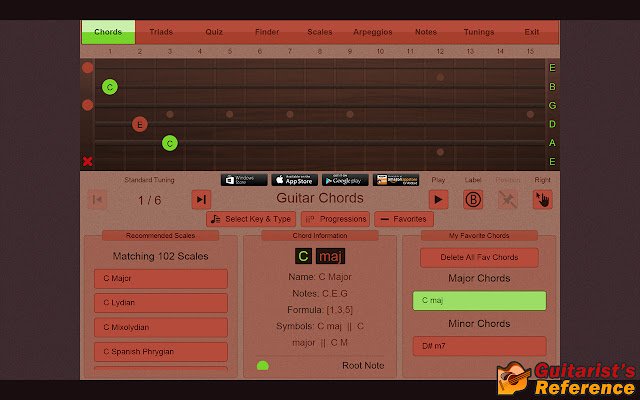Open the Scales tab
This screenshot has width=640, height=400.
320,32
